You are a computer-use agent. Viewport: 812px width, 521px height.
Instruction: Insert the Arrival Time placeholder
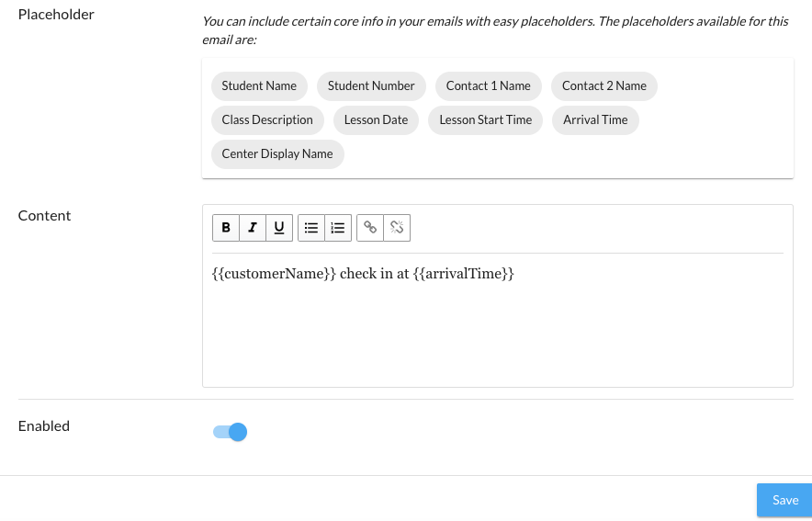click(x=595, y=119)
